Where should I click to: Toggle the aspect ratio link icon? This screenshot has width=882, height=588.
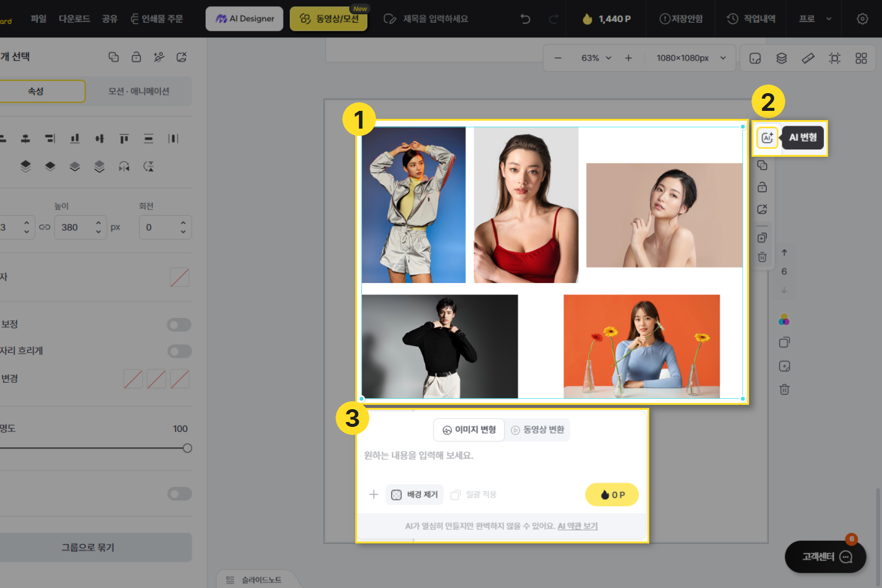pos(45,227)
